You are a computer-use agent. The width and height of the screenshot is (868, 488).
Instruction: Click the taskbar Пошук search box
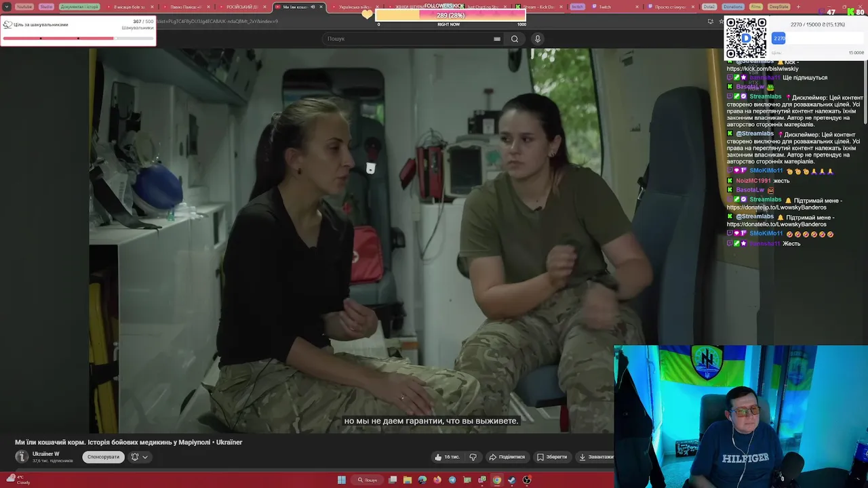[x=368, y=480]
